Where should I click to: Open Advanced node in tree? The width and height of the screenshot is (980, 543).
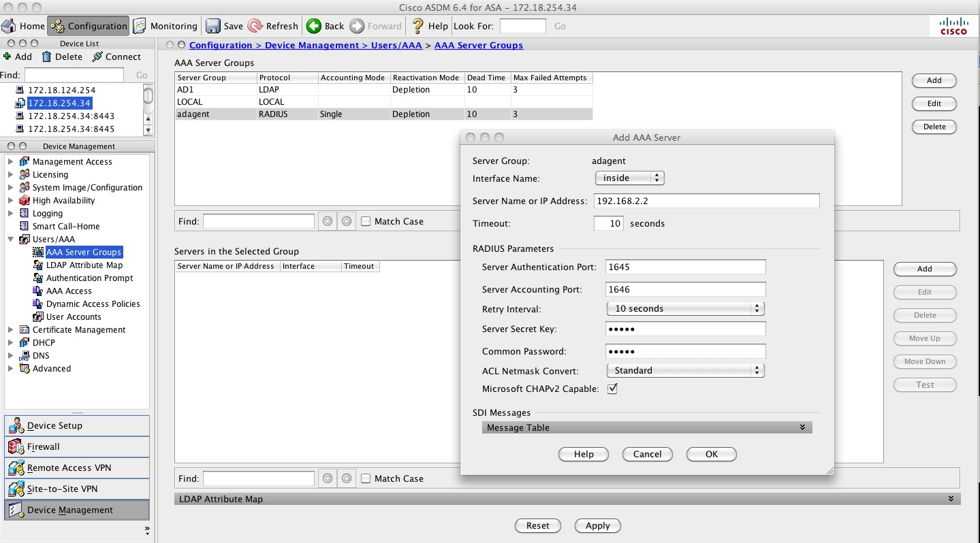click(x=52, y=368)
